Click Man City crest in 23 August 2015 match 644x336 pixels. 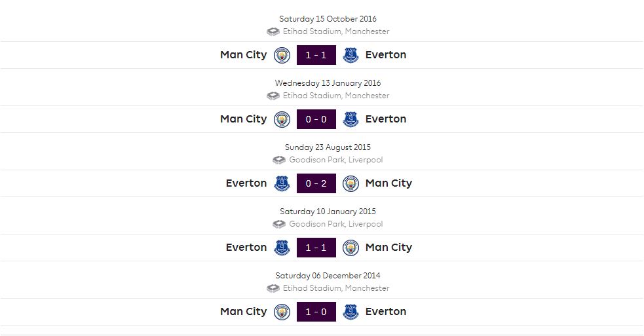(350, 183)
